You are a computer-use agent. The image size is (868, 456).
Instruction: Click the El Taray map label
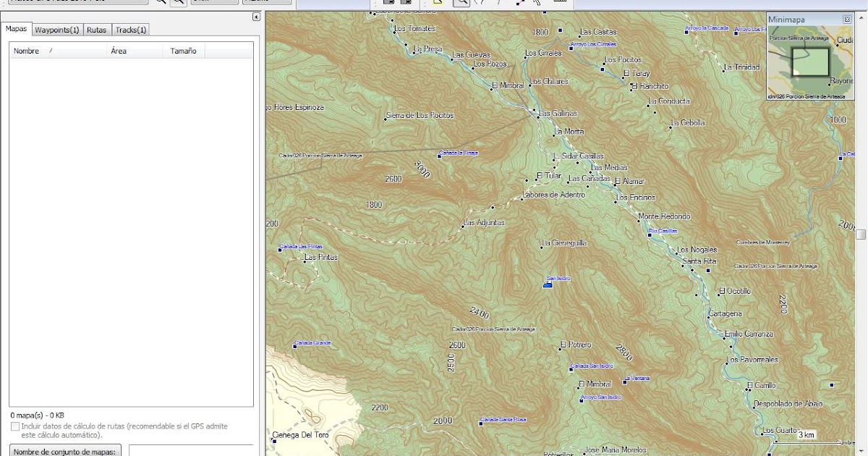[637, 73]
